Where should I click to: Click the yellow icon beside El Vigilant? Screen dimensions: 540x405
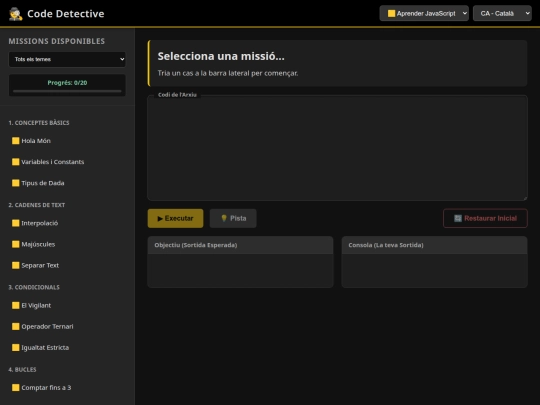point(15,305)
